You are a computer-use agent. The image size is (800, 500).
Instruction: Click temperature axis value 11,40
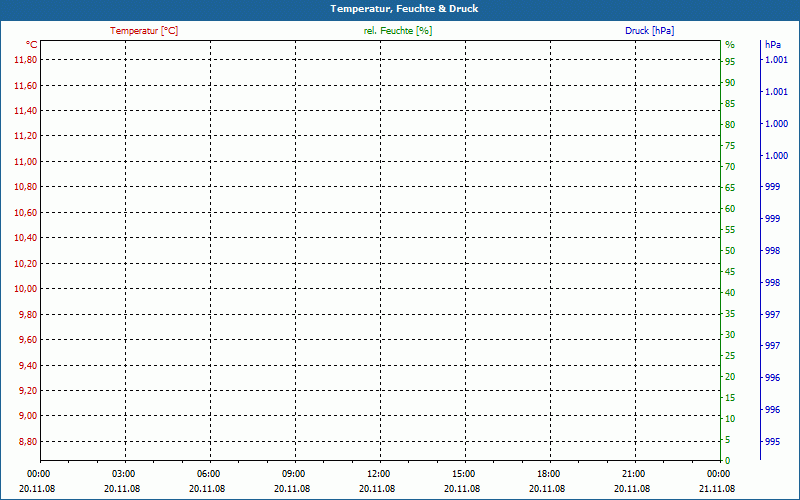[26, 111]
